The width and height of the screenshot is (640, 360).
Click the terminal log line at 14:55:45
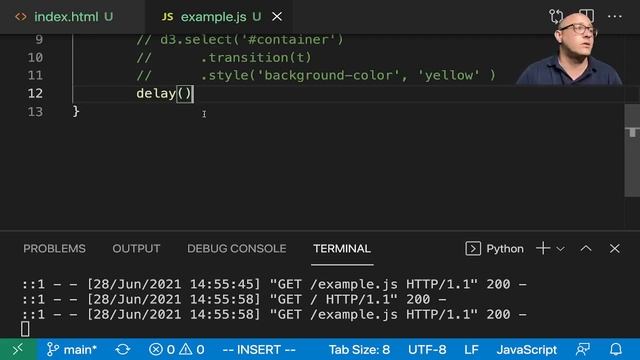pyautogui.click(x=274, y=284)
